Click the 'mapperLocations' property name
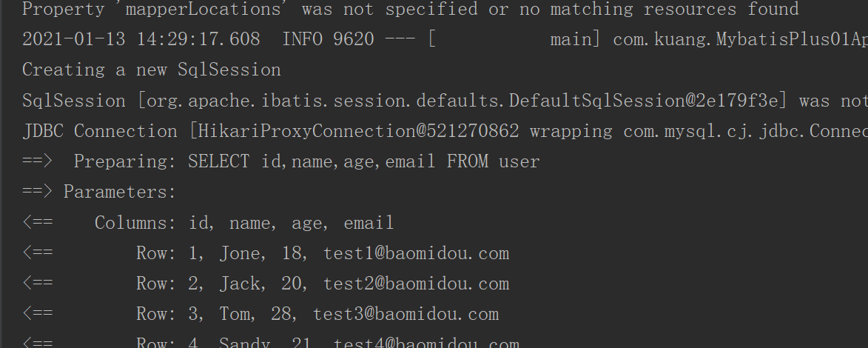This screenshot has width=868, height=348. pos(203,9)
